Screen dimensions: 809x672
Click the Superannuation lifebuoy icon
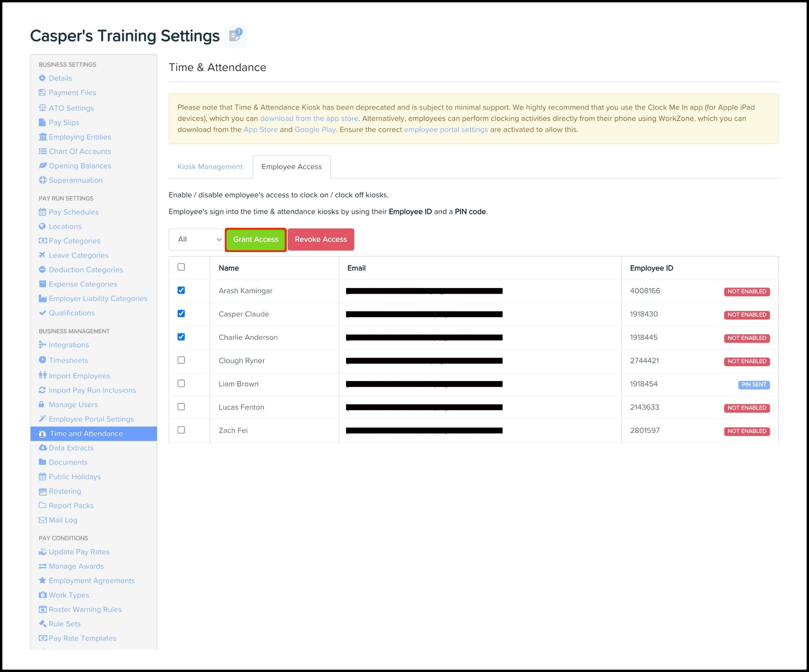(x=42, y=180)
